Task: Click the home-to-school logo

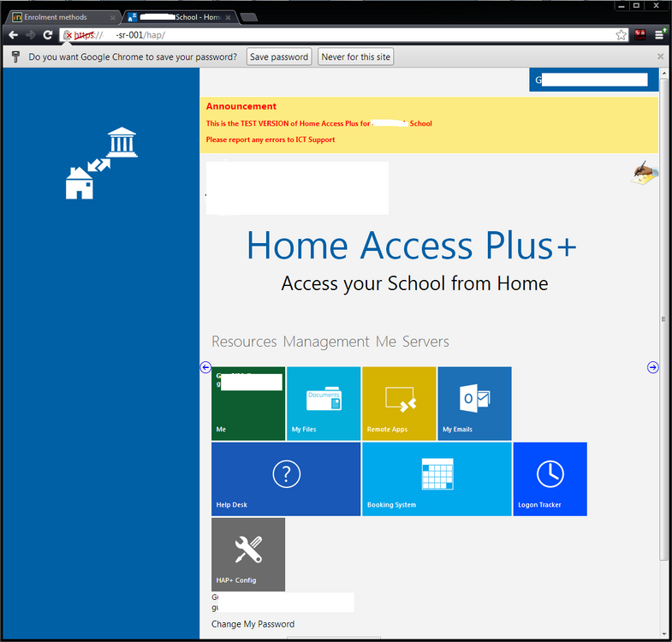Action: 102,163
